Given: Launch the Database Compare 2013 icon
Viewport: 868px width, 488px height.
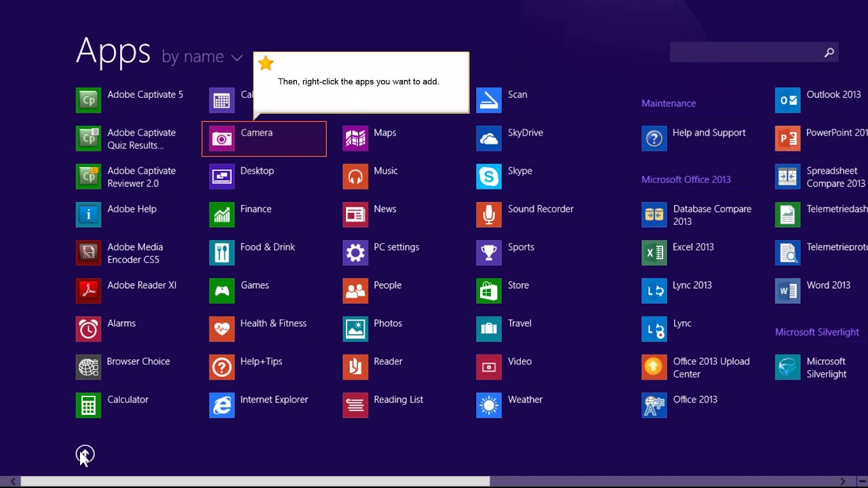Looking at the screenshot, I should tap(654, 215).
